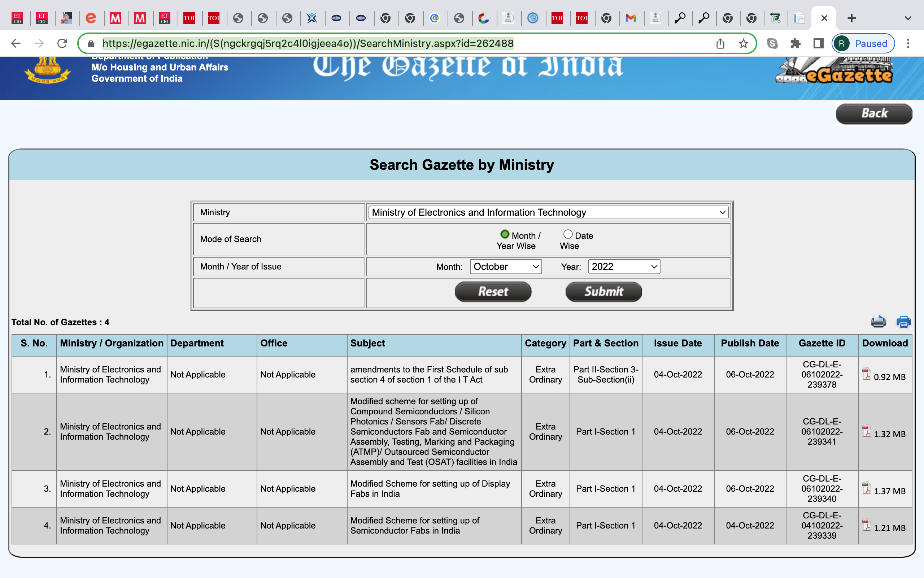The height and width of the screenshot is (578, 924).
Task: Open the Skype extension icon
Action: (x=772, y=44)
